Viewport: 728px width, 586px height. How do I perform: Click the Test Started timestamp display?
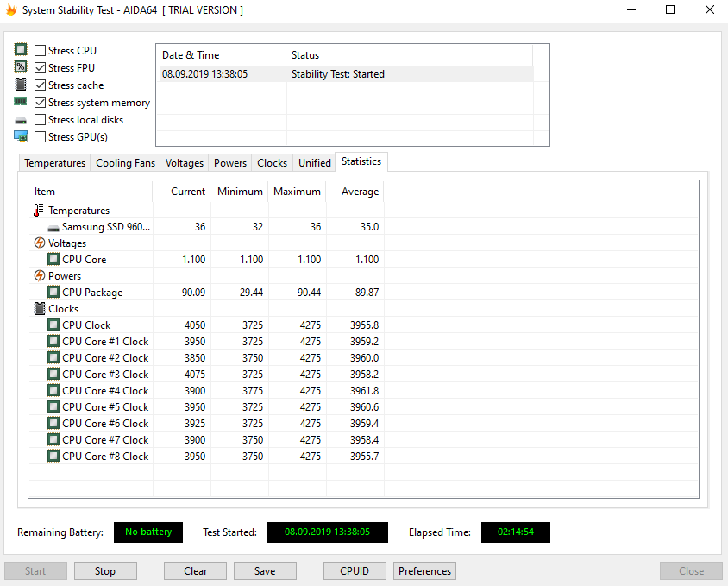327,532
